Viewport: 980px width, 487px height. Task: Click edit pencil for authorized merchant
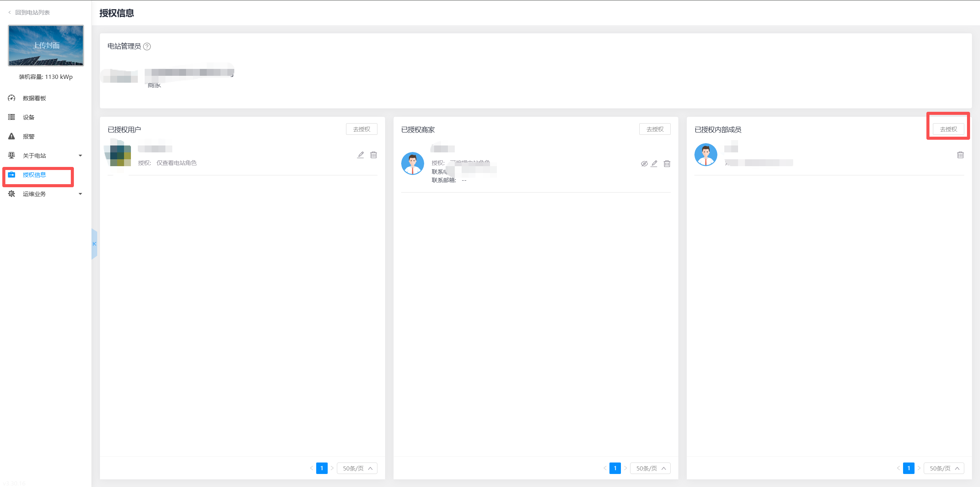pos(654,163)
